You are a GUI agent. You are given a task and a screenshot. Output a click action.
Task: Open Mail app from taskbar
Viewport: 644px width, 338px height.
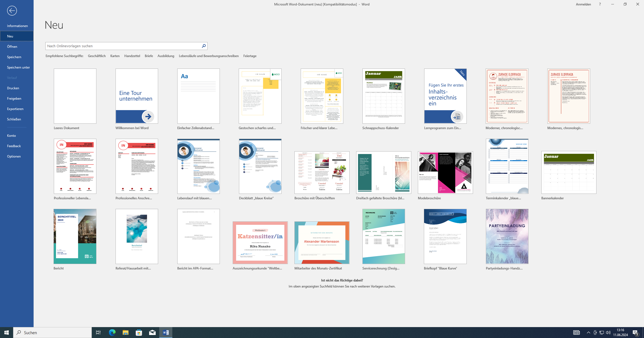(152, 332)
